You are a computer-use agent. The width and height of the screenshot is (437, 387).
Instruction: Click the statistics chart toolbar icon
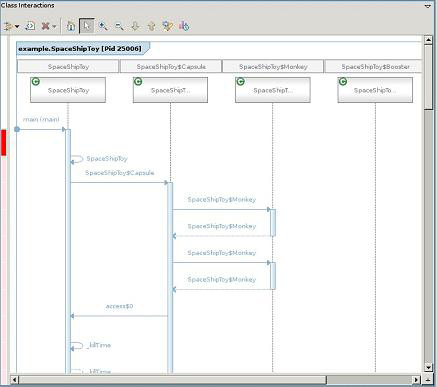coord(184,26)
